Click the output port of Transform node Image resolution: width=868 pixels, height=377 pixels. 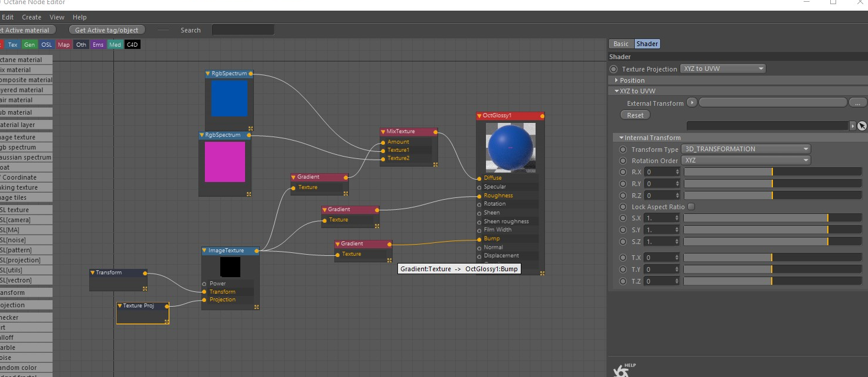145,273
